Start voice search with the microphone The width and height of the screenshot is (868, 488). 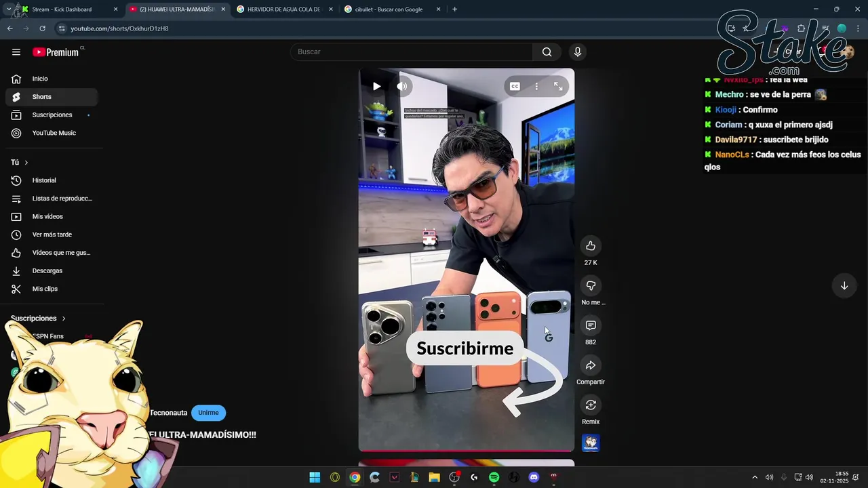coord(578,52)
